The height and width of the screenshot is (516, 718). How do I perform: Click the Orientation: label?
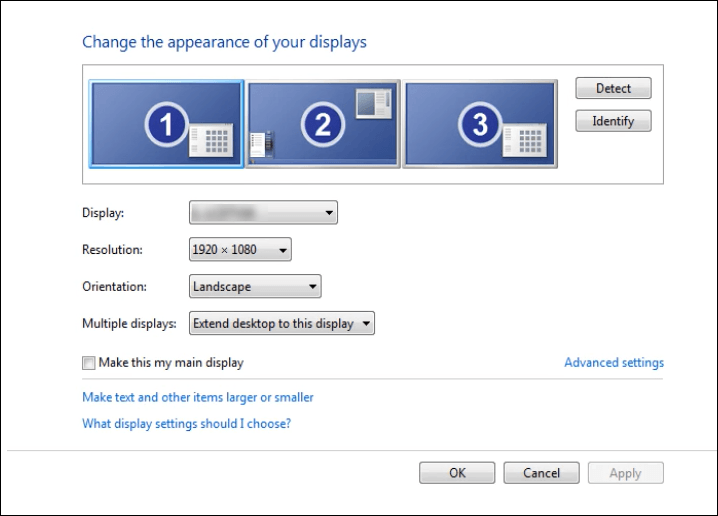tap(114, 287)
